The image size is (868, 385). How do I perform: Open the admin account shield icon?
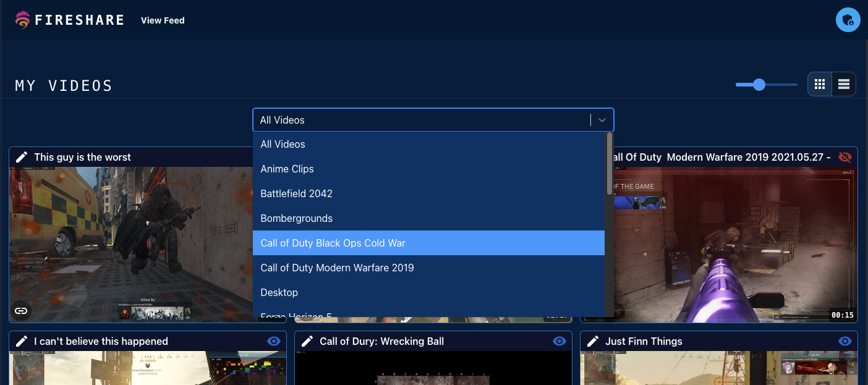point(848,20)
